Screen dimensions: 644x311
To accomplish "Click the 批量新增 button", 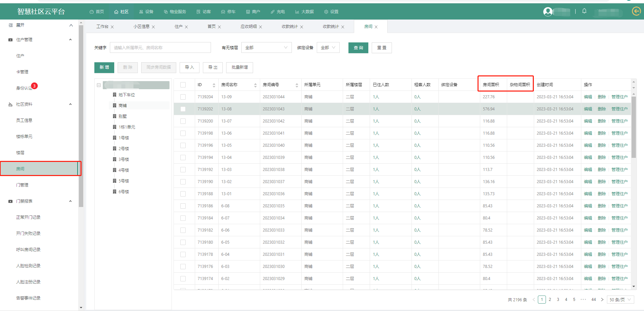I will [x=239, y=67].
